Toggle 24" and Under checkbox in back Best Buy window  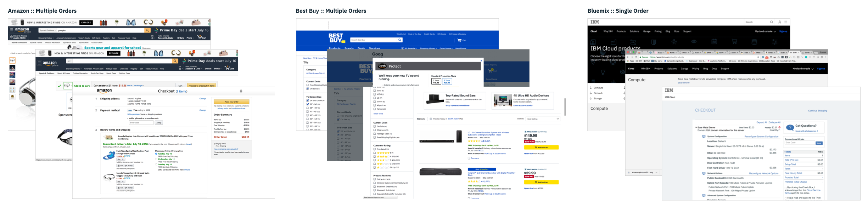(x=307, y=100)
